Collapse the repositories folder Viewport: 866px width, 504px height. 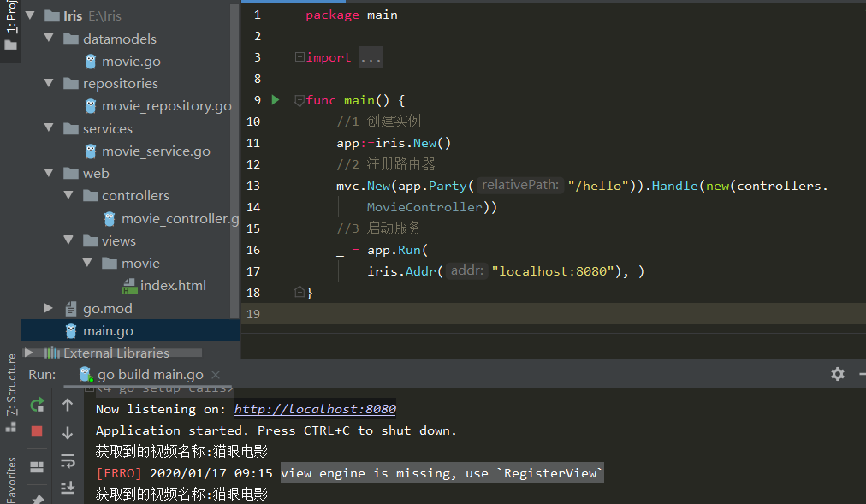tap(49, 83)
